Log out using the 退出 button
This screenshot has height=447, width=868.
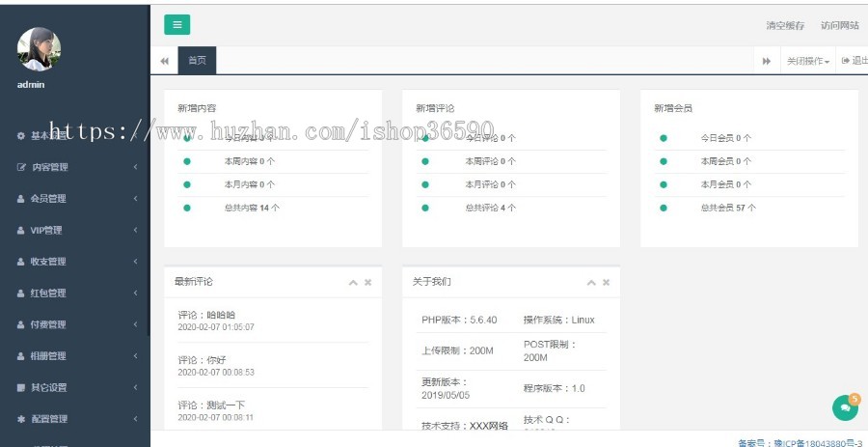pyautogui.click(x=854, y=61)
